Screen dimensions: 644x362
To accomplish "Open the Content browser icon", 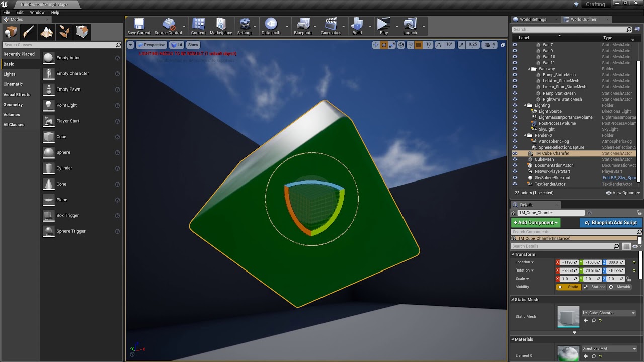I will click(x=198, y=27).
